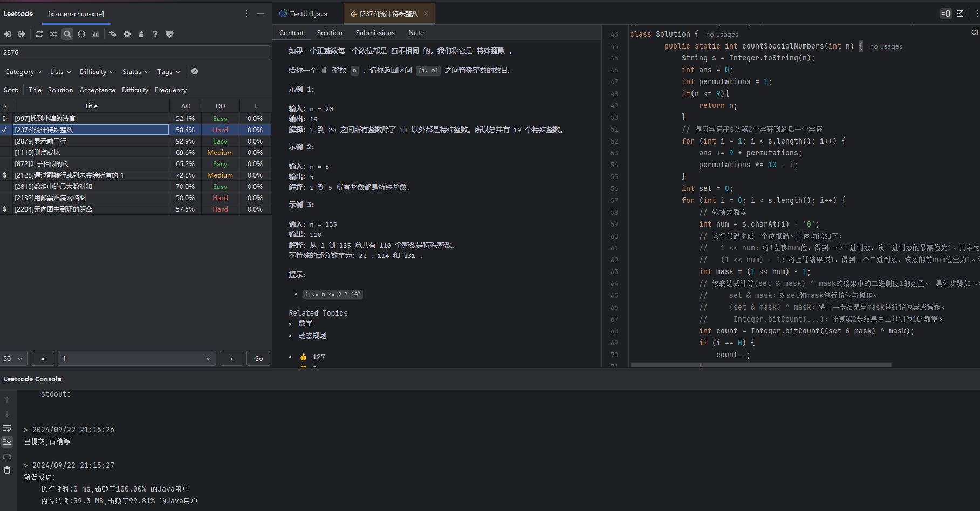The width and height of the screenshot is (980, 511).
Task: Open the page number dropdown showing 1
Action: click(137, 358)
